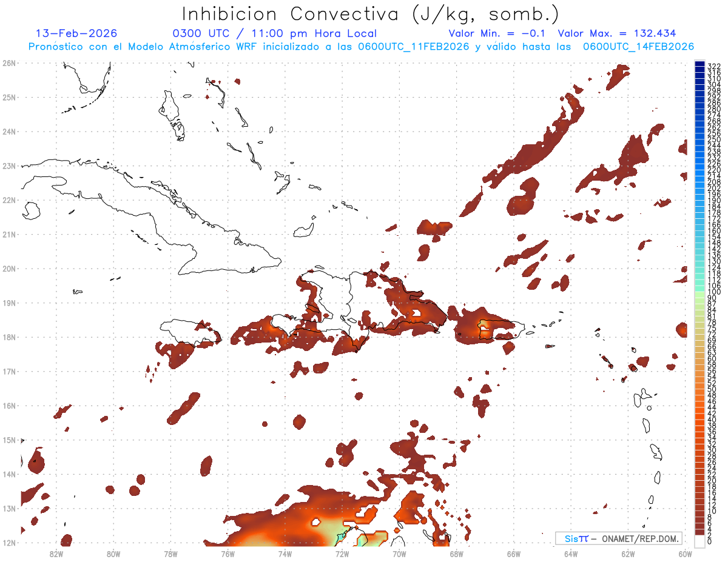
Task: Click the time "0300 UTC / 11:00 pm Hora Local"
Action: 275,33
